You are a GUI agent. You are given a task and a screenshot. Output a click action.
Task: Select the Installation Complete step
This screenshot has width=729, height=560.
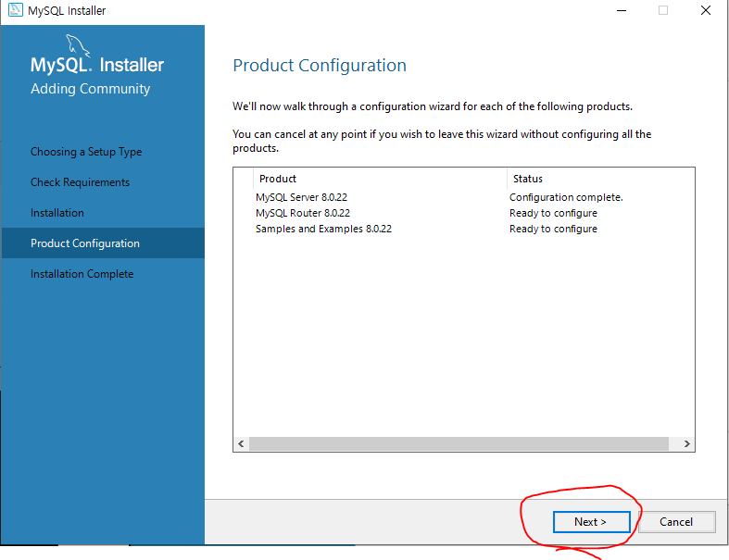[82, 274]
